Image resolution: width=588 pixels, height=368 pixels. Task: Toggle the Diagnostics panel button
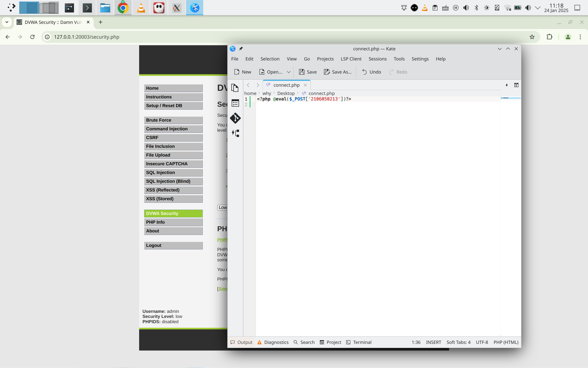tap(273, 342)
